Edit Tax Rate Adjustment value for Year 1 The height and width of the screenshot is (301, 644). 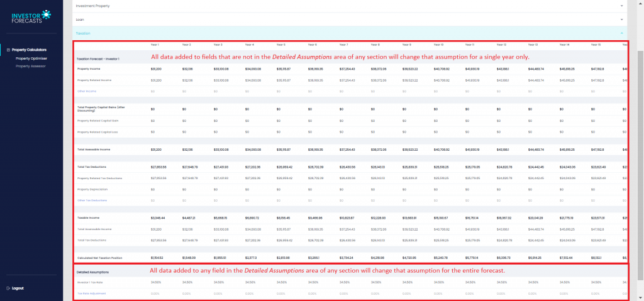coord(155,293)
